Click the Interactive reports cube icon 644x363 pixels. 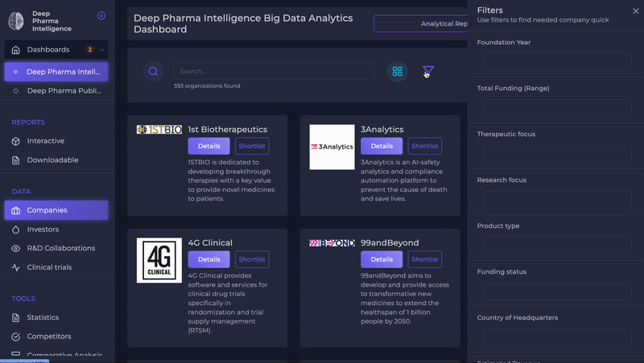15,142
